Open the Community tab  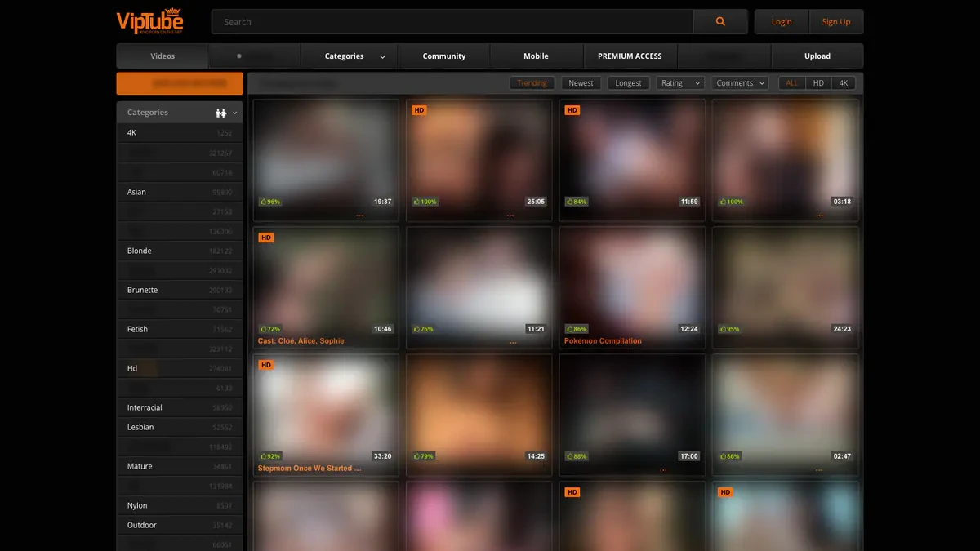pos(444,56)
